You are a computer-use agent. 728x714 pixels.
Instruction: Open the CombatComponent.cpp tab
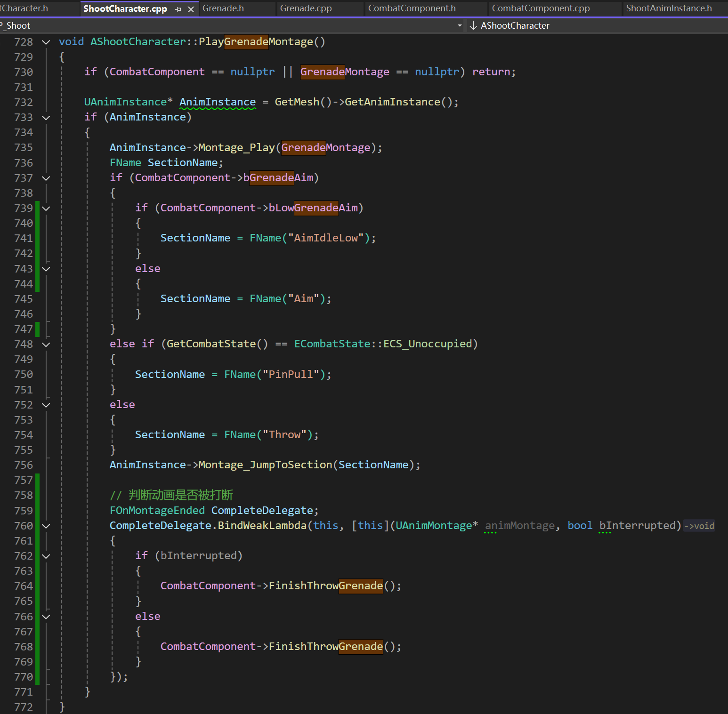(x=541, y=8)
